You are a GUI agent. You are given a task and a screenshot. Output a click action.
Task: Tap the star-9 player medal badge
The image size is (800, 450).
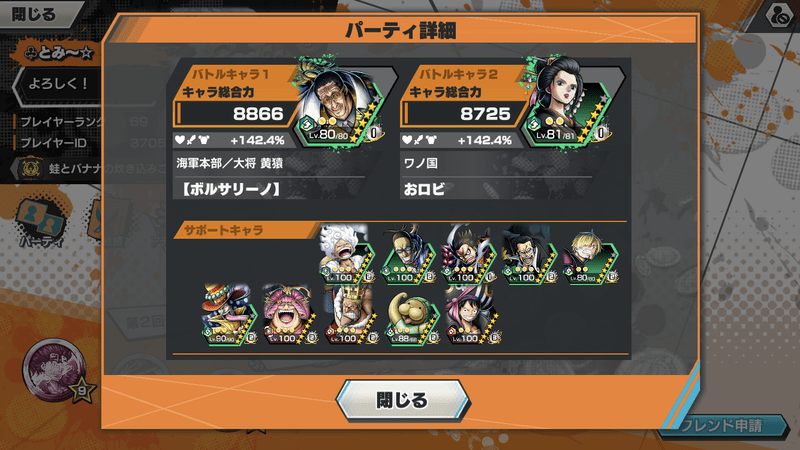57,371
